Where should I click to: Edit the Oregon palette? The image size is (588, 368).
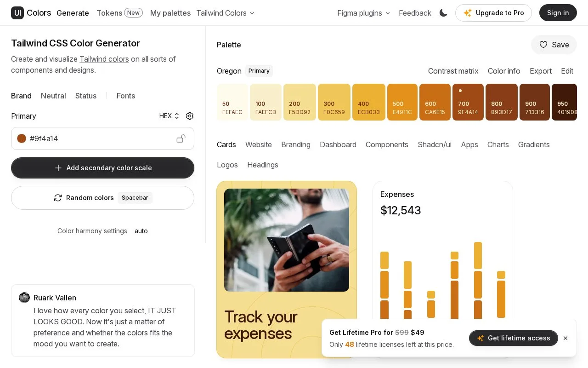[x=567, y=71]
